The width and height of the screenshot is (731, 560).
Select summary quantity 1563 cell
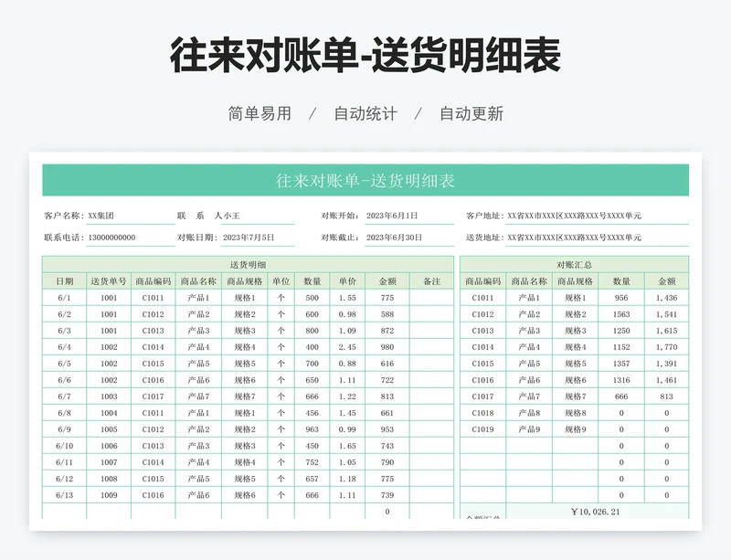(x=621, y=314)
